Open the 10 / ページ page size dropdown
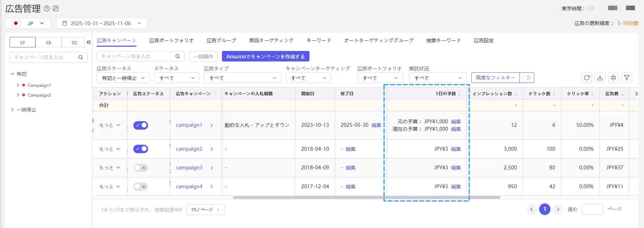The height and width of the screenshot is (228, 644). tap(205, 210)
